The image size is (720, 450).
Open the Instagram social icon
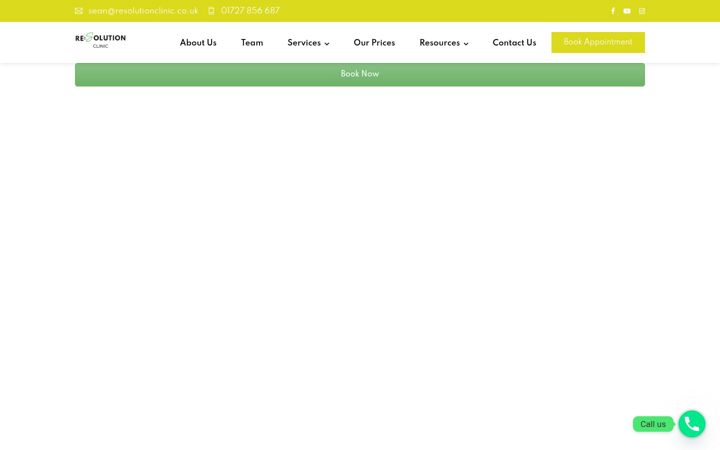tap(642, 11)
